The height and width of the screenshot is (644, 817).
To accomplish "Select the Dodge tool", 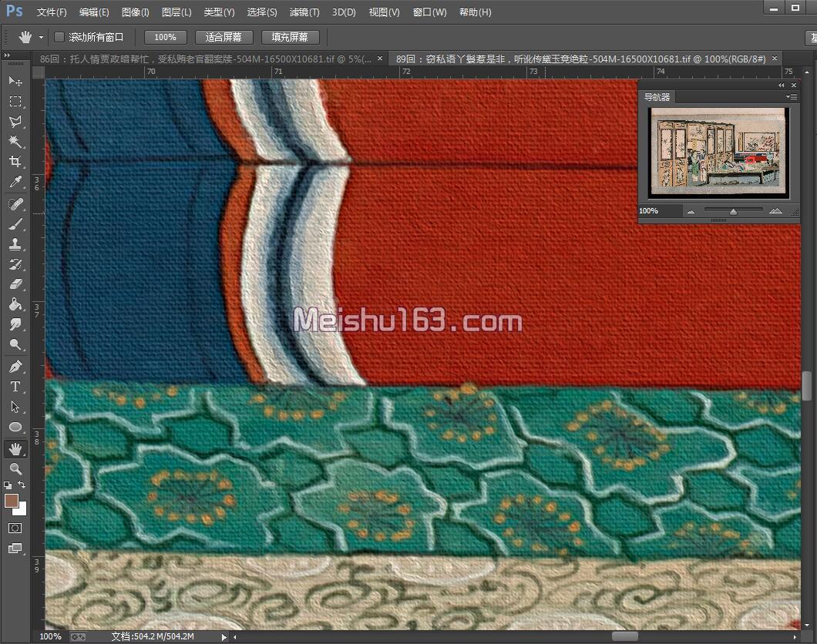I will (x=15, y=344).
